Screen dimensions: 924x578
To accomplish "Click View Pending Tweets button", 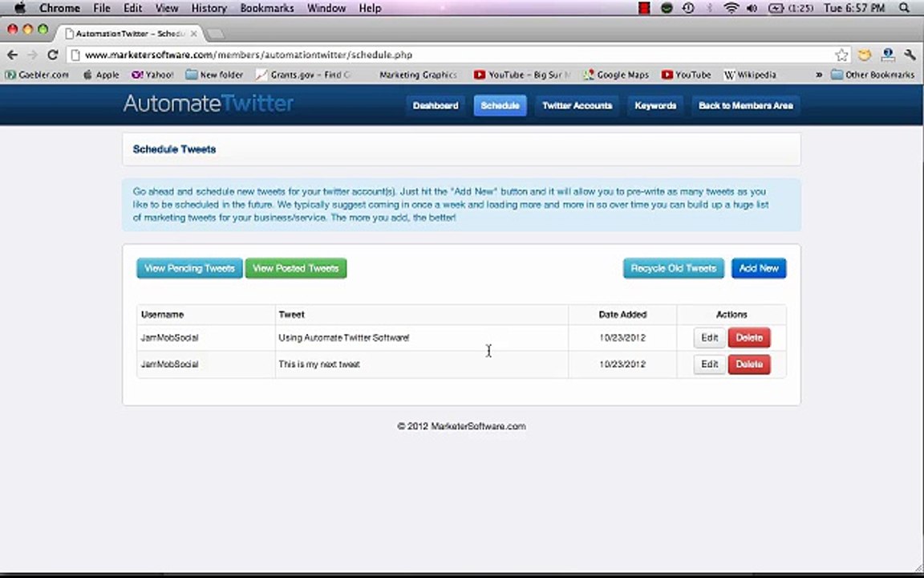I will 190,268.
